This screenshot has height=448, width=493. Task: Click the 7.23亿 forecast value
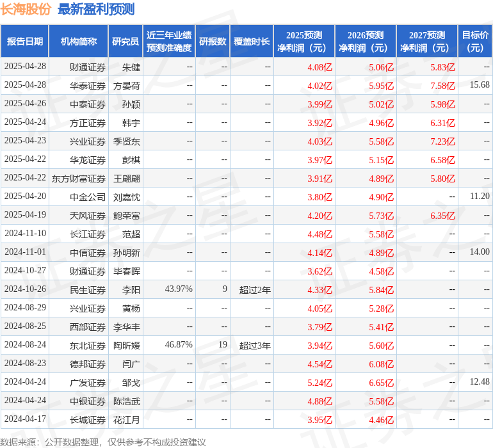[442, 141]
